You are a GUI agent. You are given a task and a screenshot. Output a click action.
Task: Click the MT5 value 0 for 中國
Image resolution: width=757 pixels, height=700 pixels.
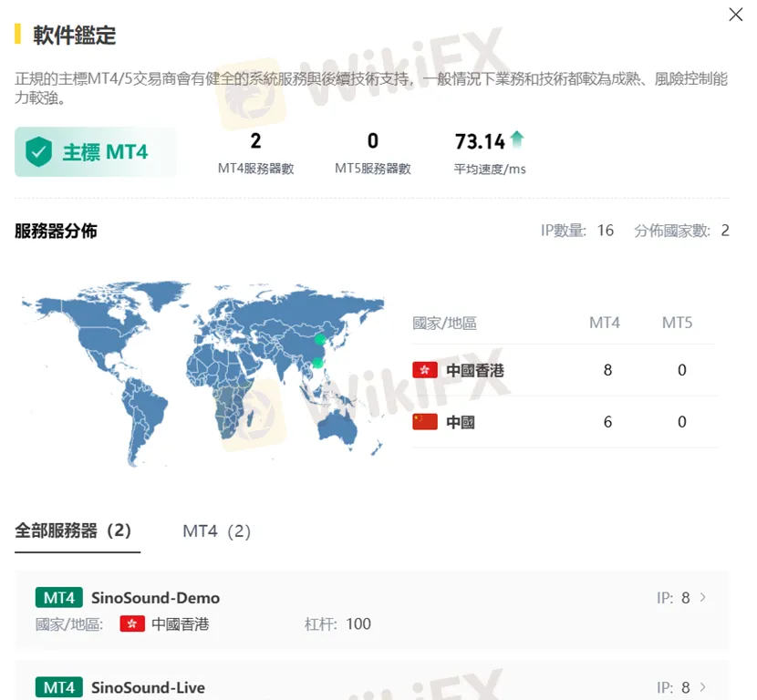tap(681, 422)
